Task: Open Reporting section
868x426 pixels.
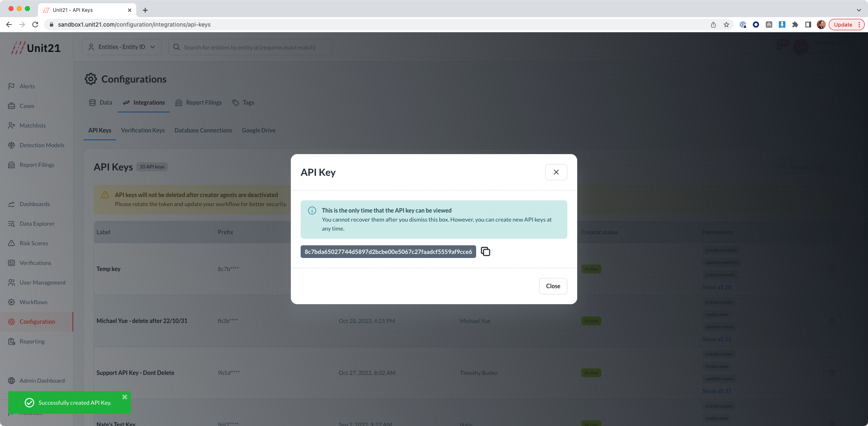Action: [x=32, y=341]
